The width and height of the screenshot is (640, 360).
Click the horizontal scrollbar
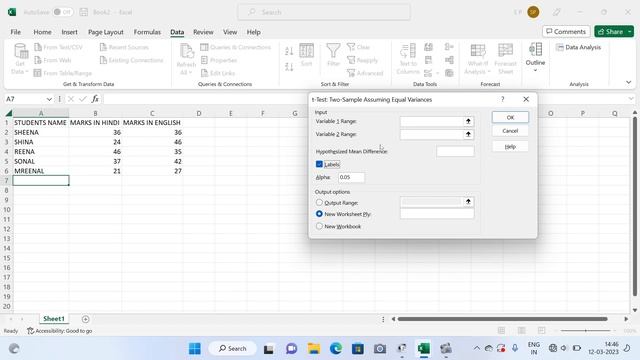tap(502, 319)
